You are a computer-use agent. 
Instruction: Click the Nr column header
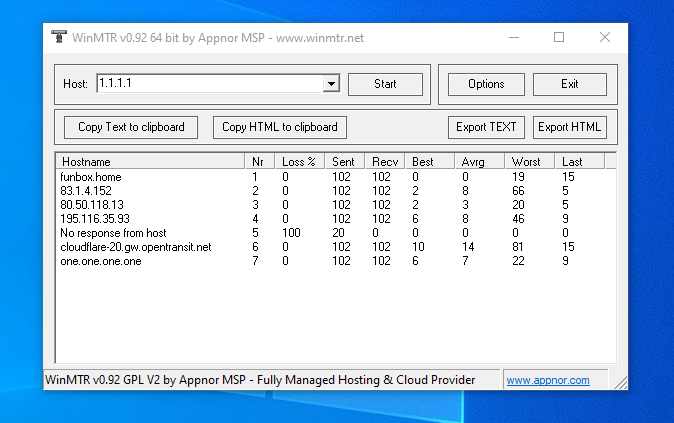[260, 162]
